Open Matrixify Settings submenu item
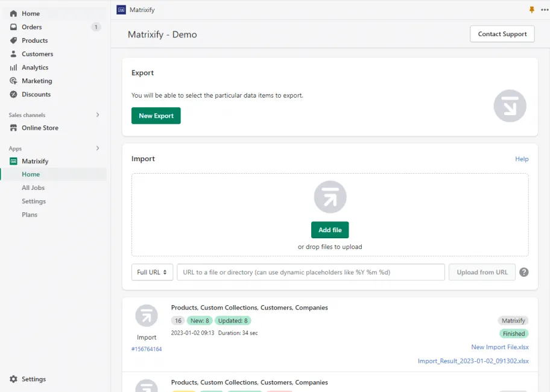Screen dimensions: 550x392 pyautogui.click(x=34, y=201)
